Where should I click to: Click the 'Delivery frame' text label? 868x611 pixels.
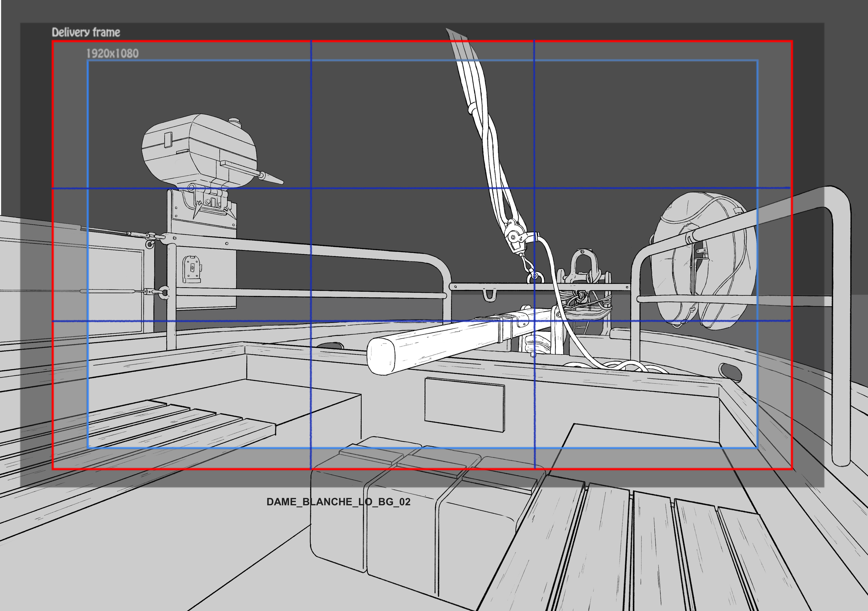tap(86, 33)
